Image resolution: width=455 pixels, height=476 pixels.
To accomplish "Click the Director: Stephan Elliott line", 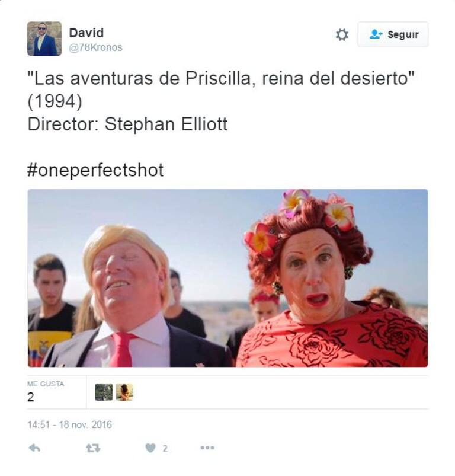I will pyautogui.click(x=128, y=124).
